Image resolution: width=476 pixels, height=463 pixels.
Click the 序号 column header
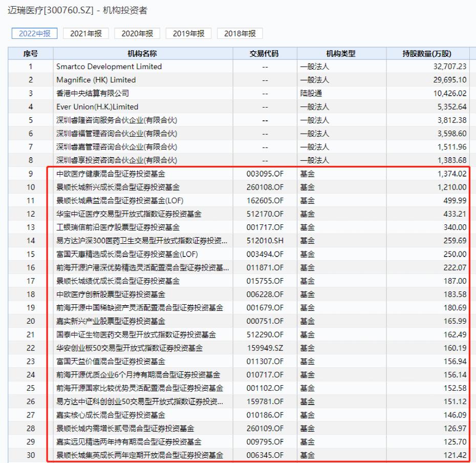30,53
